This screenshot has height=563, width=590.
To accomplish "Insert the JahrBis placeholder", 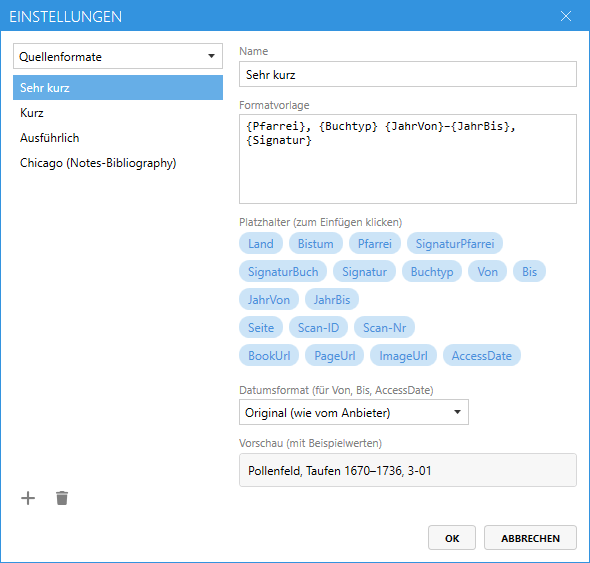I will pyautogui.click(x=332, y=300).
